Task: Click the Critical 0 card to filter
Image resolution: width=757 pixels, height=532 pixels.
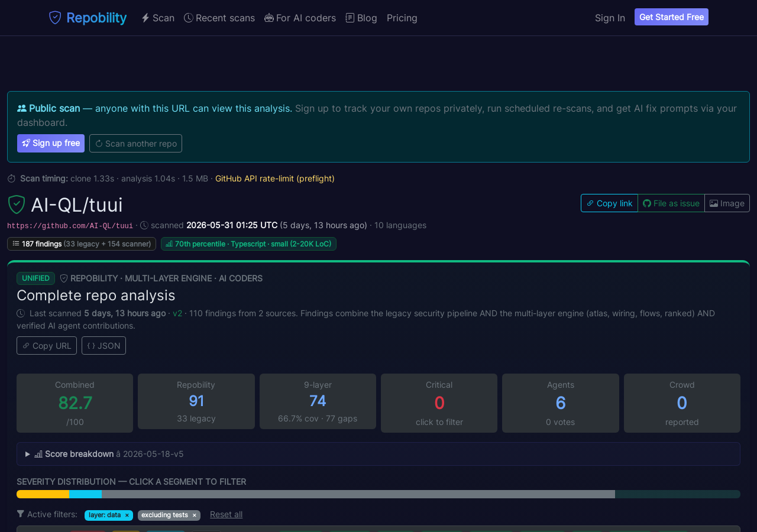Action: click(439, 403)
